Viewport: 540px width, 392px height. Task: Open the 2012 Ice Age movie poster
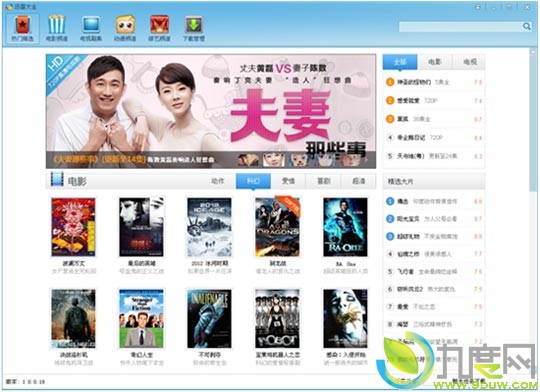click(x=209, y=227)
